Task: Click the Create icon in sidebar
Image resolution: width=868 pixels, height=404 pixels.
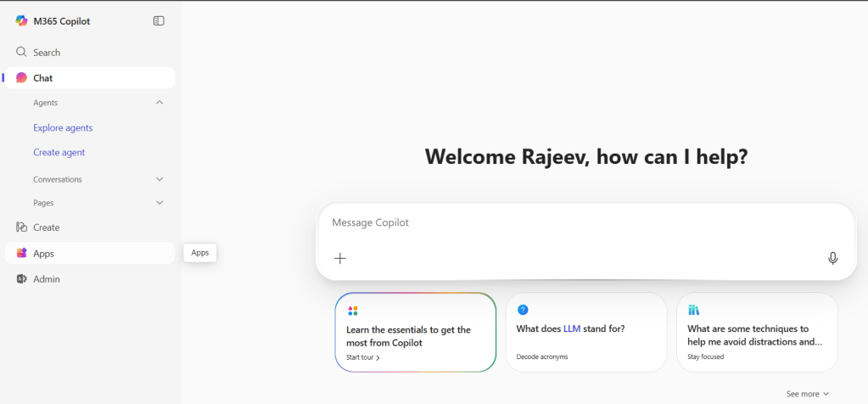Action: [x=22, y=227]
